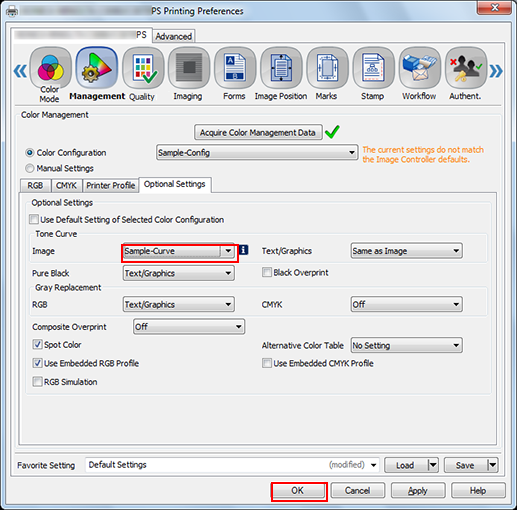Open the Stamp icon

coord(373,69)
